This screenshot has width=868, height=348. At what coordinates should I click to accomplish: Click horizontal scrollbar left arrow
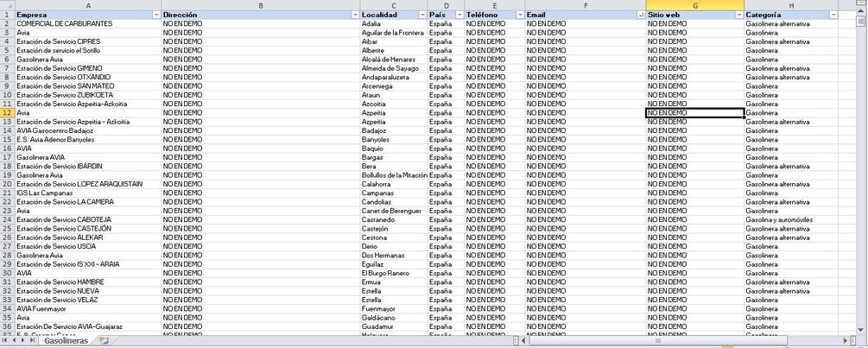(x=524, y=341)
